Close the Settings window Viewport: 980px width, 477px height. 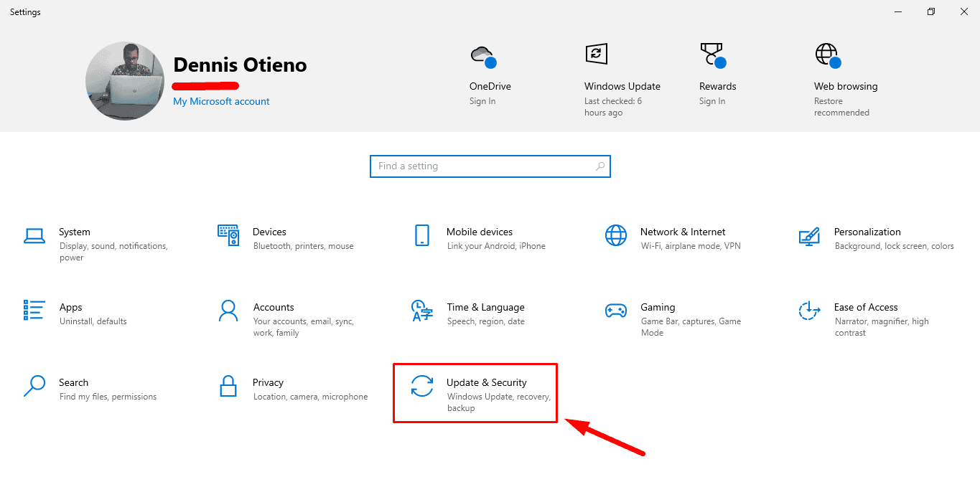[x=964, y=11]
